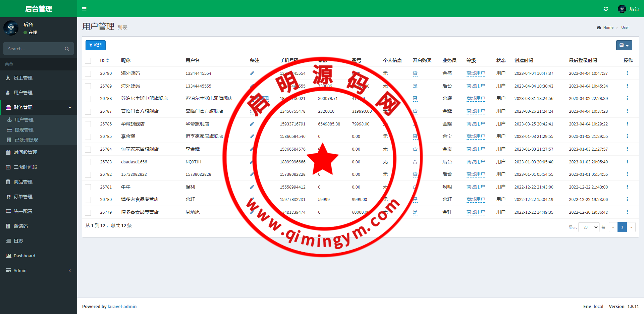
Task: Click the search magnifier icon in sidebar
Action: (67, 49)
